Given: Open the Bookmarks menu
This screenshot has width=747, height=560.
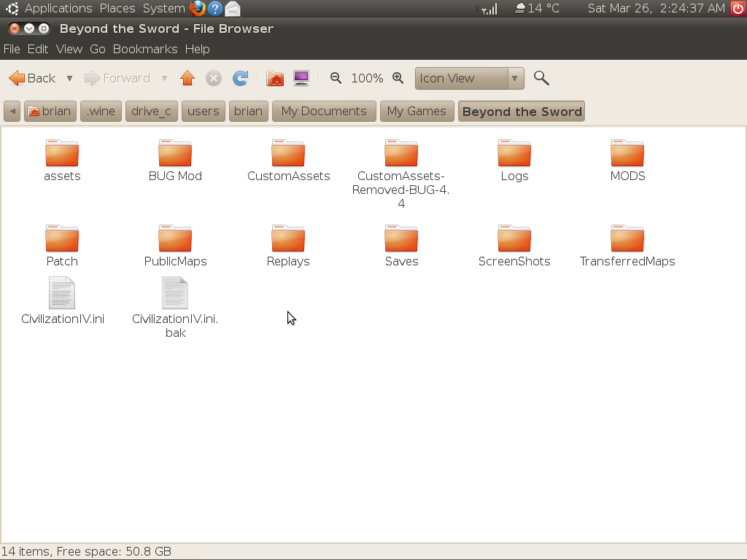Looking at the screenshot, I should coord(145,49).
